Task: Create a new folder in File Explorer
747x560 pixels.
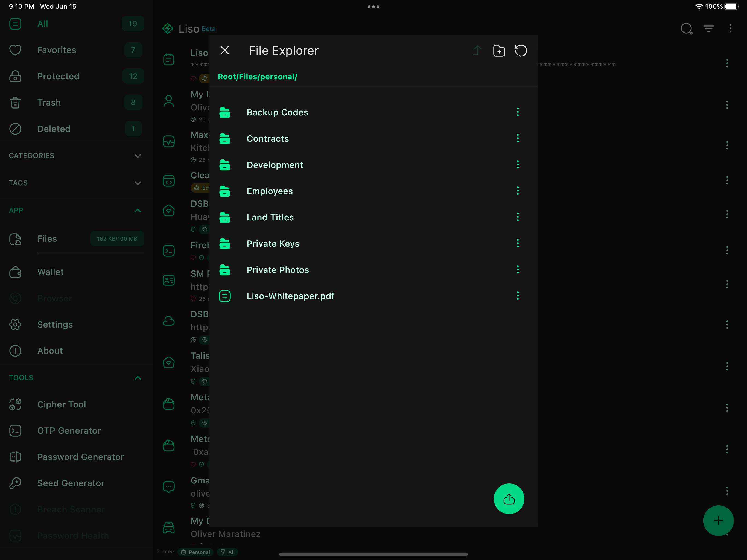Action: (499, 50)
